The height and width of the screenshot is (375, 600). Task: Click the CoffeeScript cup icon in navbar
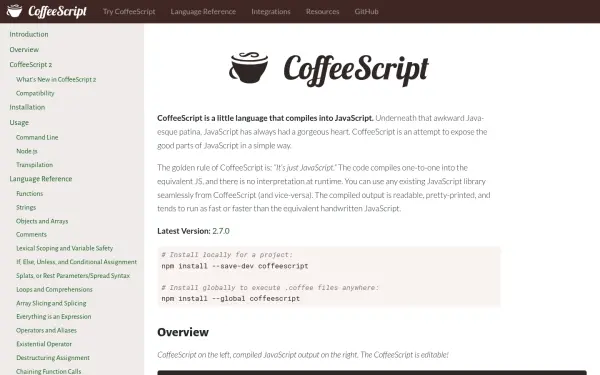point(15,11)
